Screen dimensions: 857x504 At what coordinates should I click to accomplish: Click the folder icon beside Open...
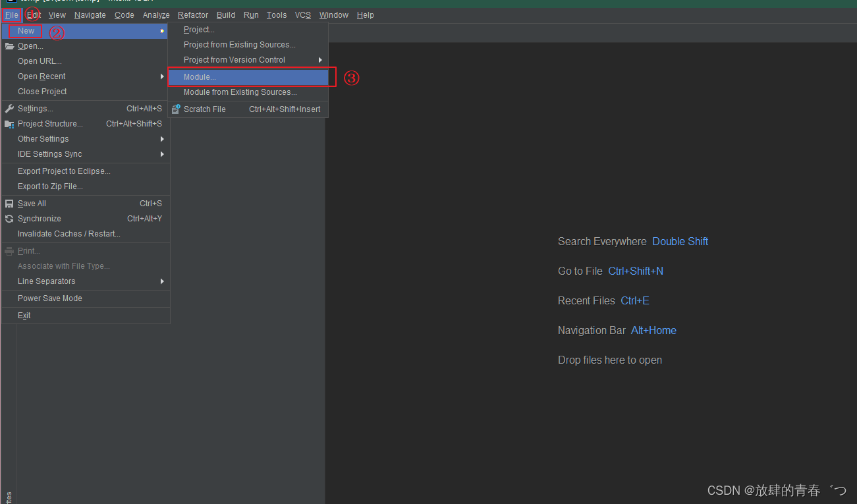pos(9,46)
